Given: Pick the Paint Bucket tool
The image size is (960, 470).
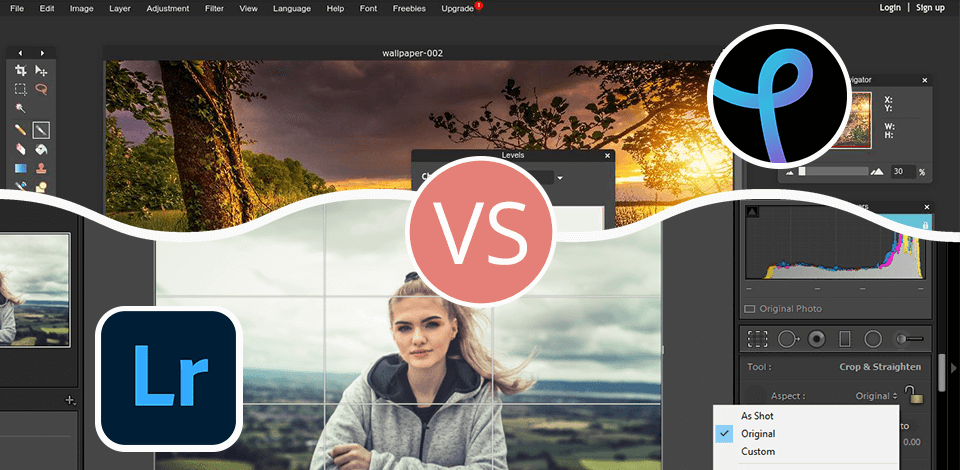Looking at the screenshot, I should (42, 149).
